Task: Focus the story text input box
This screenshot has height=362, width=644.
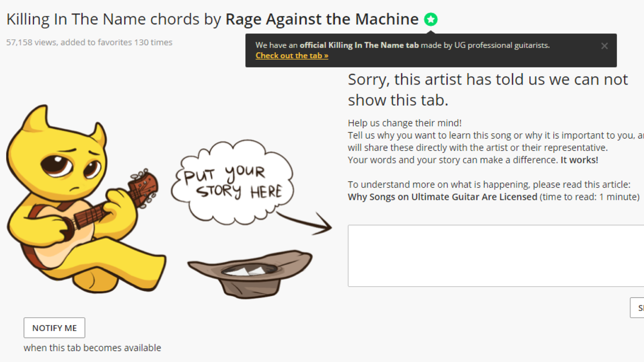Action: click(x=496, y=256)
